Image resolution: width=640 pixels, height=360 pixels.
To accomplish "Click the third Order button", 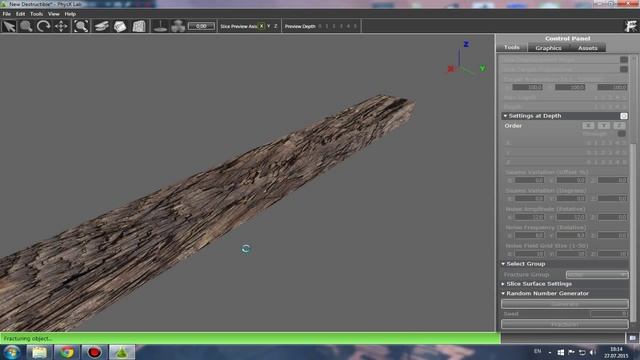I will point(619,125).
